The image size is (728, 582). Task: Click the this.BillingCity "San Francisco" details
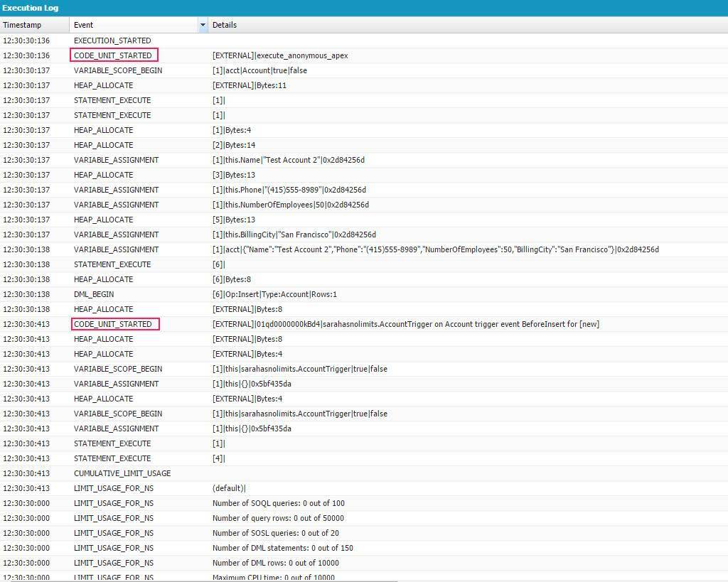coord(294,235)
